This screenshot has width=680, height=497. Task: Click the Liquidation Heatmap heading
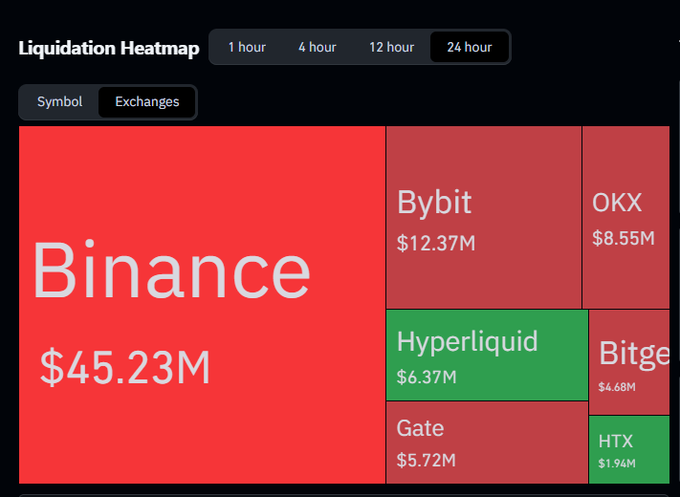click(x=109, y=48)
